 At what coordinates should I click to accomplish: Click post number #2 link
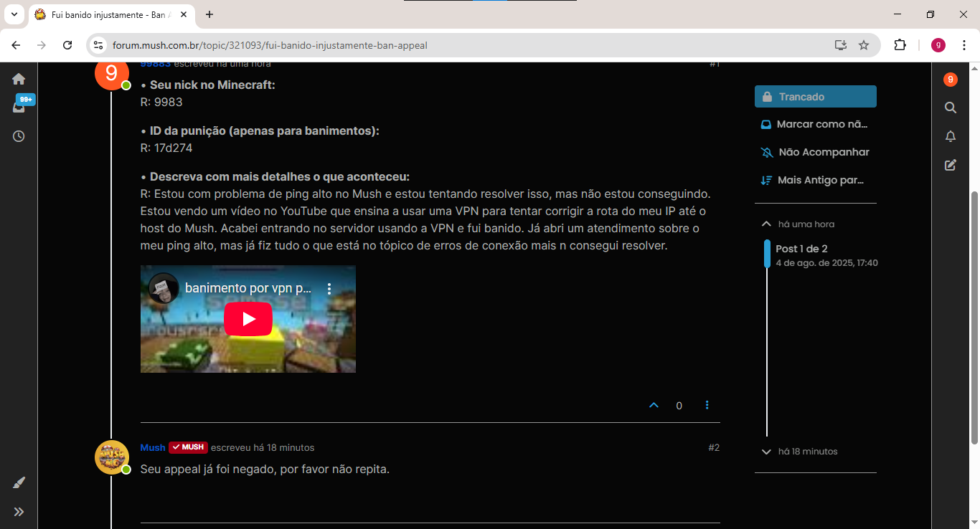tap(714, 447)
